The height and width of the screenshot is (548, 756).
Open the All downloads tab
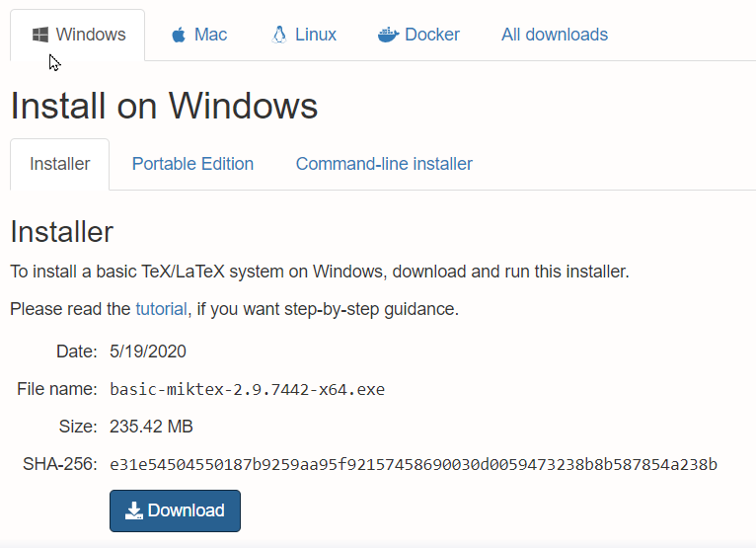555,35
